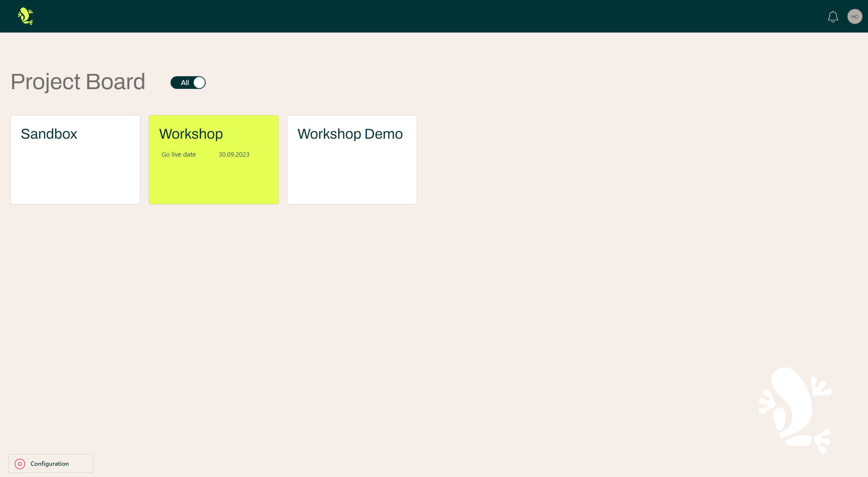Image resolution: width=868 pixels, height=477 pixels.
Task: Open the Configuration button
Action: click(x=51, y=463)
